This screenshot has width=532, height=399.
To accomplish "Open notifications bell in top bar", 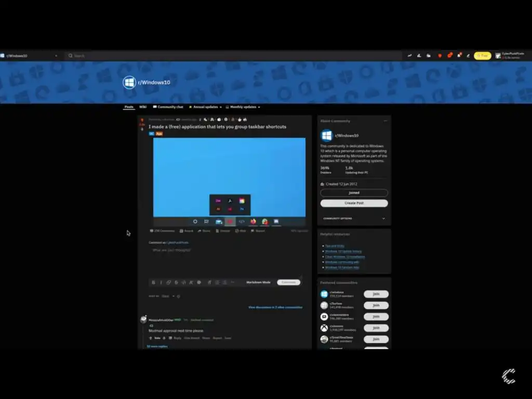I will click(x=459, y=55).
